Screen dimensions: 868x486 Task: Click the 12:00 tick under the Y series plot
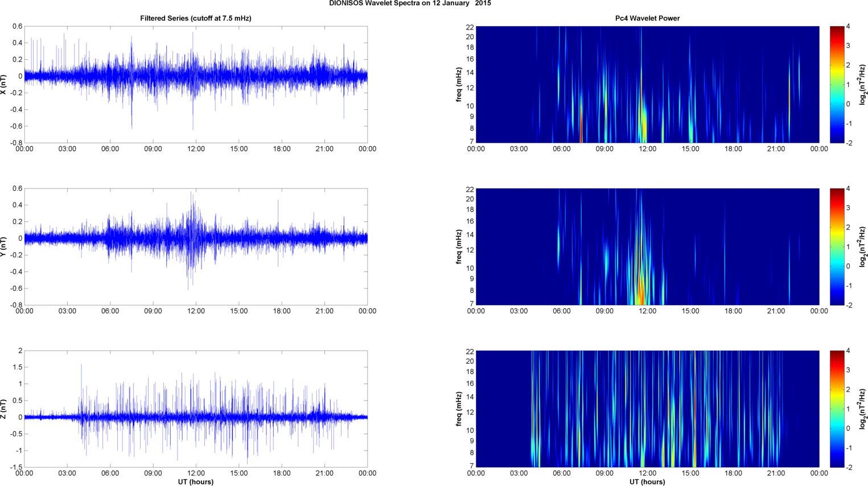(x=196, y=311)
